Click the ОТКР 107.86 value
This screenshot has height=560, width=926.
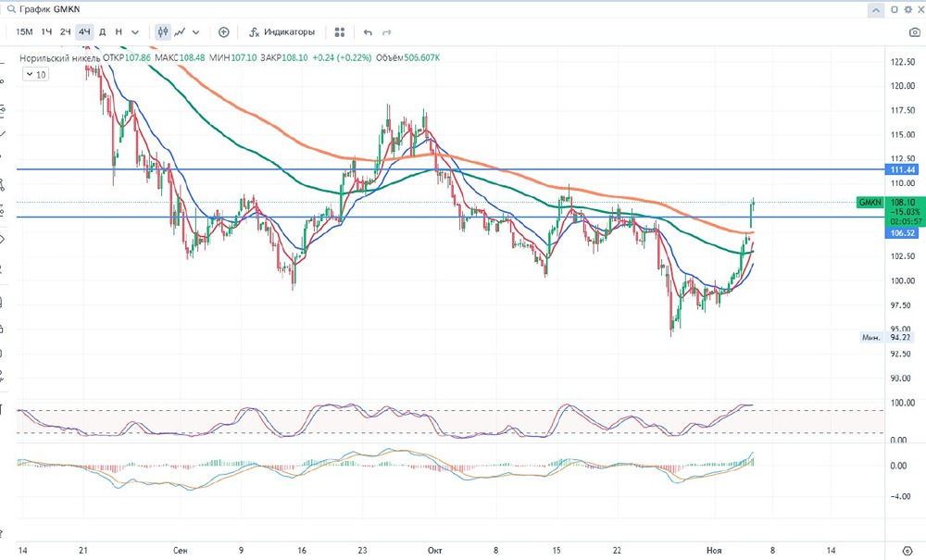point(126,57)
